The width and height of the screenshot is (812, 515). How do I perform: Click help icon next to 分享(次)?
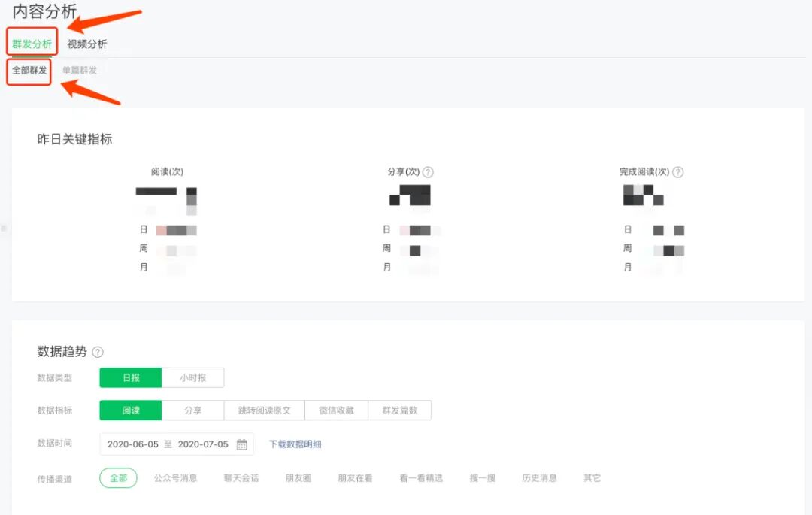pyautogui.click(x=429, y=172)
